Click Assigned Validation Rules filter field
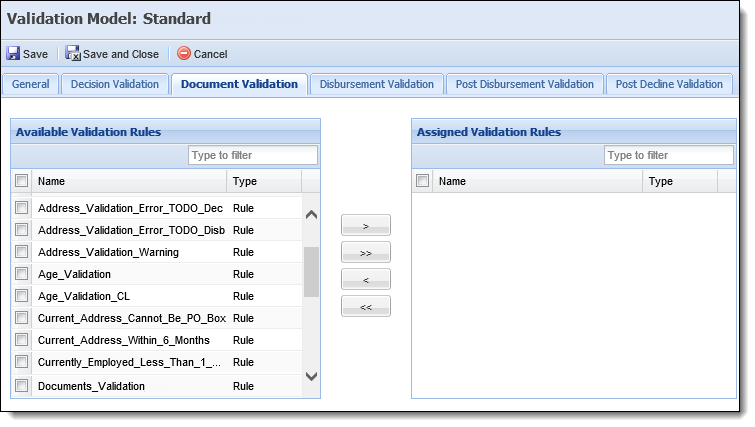Screen dimensions: 755x427 [x=669, y=155]
